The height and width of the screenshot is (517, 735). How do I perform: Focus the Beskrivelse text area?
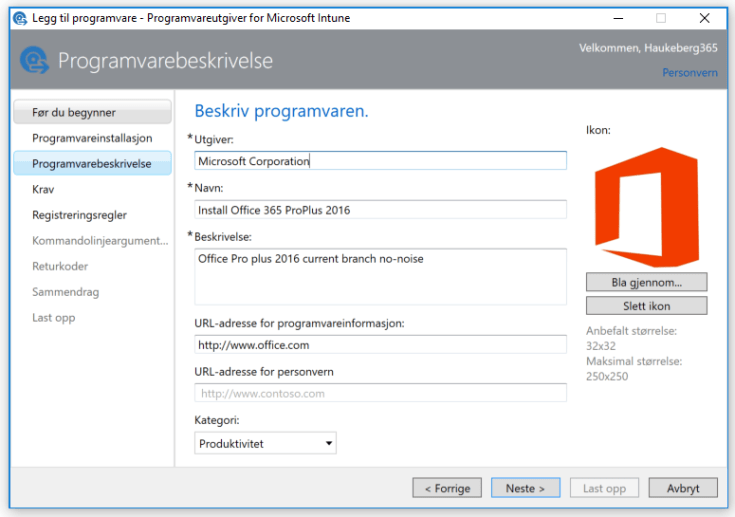[x=380, y=276]
